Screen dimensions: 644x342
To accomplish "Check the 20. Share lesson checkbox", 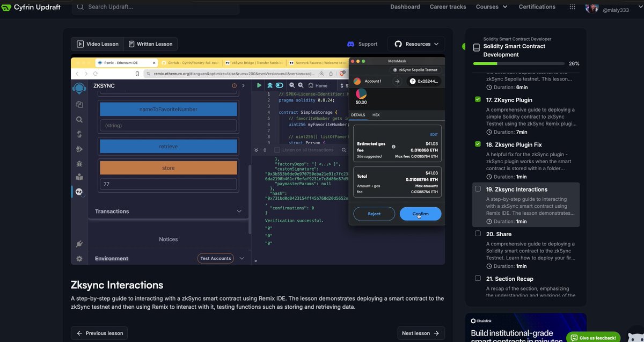I will (x=478, y=234).
